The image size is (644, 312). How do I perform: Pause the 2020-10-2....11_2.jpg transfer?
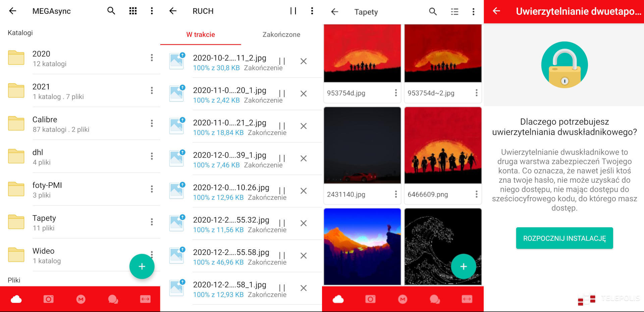coord(282,61)
